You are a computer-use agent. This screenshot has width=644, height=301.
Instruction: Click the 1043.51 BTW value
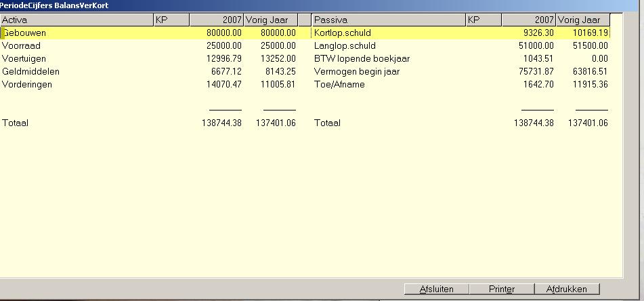pos(538,58)
